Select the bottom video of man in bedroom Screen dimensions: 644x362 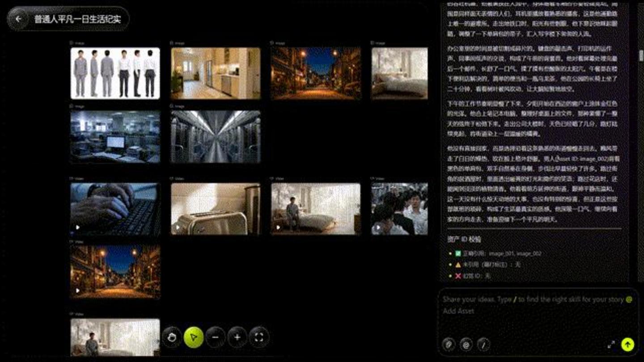[115, 337]
